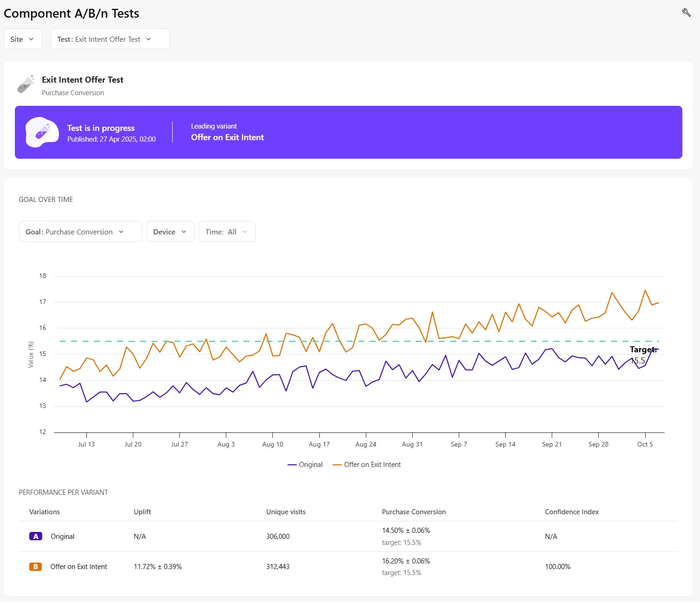Screen dimensions: 700x602
Task: Click the 16.20% ± 0.06% conversion value
Action: (406, 561)
